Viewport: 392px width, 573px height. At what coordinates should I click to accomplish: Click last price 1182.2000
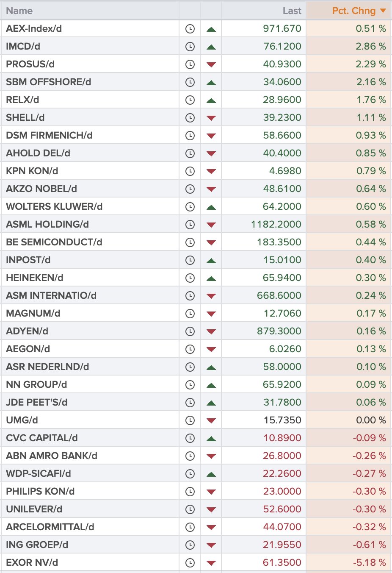[276, 225]
